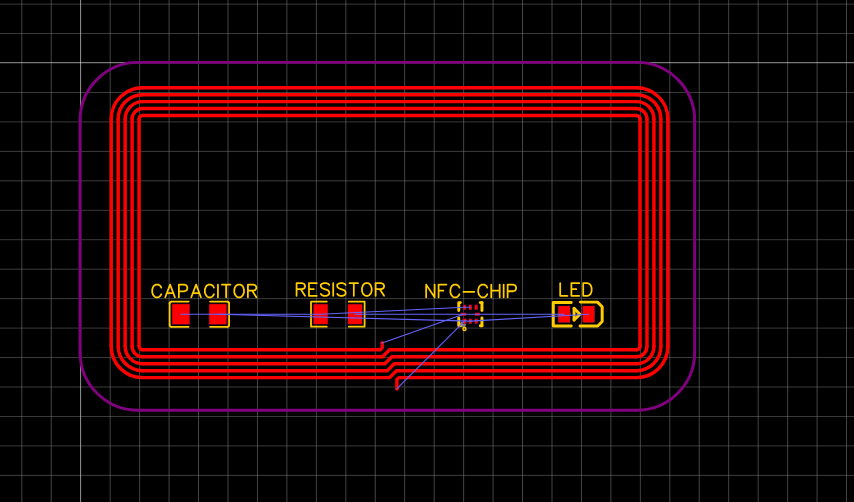Select the RESISTOR silkscreen label
The height and width of the screenshot is (502, 854).
pyautogui.click(x=340, y=290)
